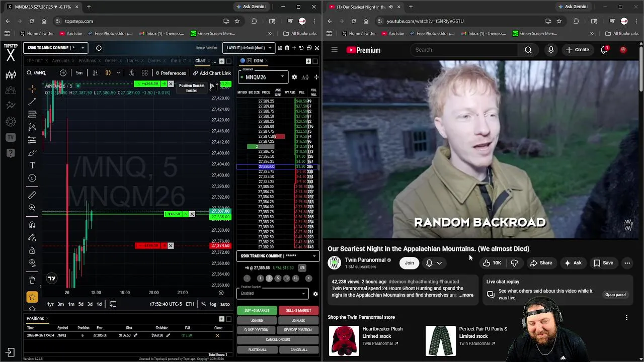The width and height of the screenshot is (644, 362).
Task: Click BUY +3 MARKET button
Action: click(x=257, y=310)
